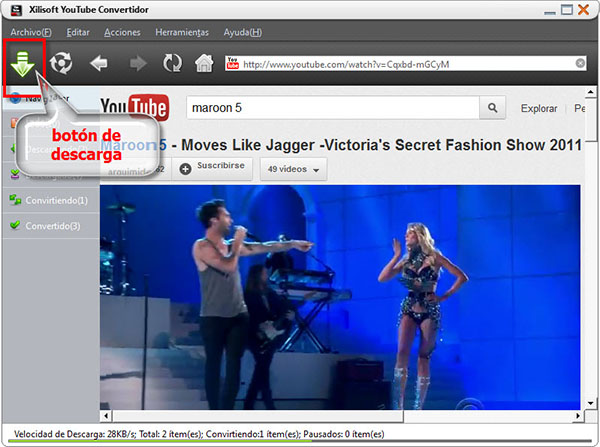The image size is (600, 447).
Task: Click the URL address field
Action: (x=406, y=64)
